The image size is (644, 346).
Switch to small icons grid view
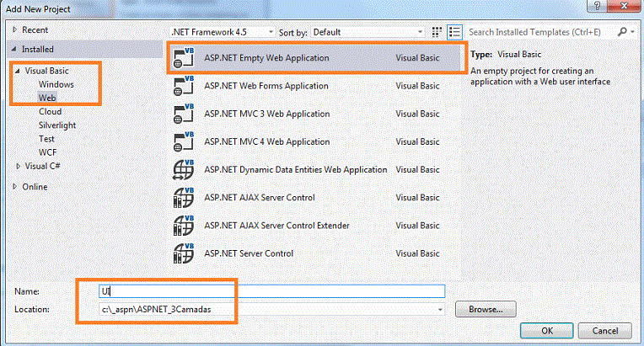tap(437, 32)
